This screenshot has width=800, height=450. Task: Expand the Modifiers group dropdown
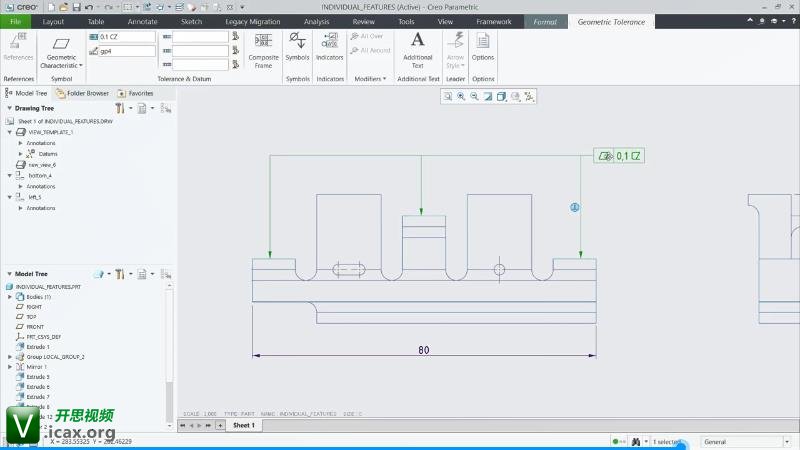pos(370,79)
